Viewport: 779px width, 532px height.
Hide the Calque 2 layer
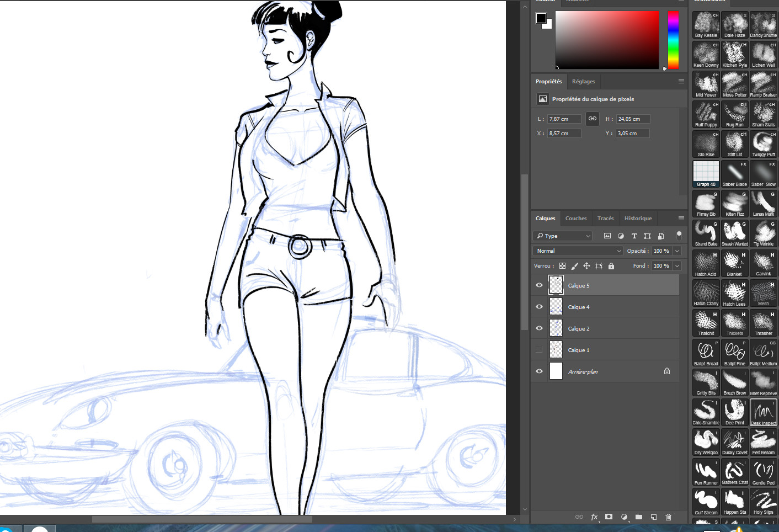coord(539,328)
